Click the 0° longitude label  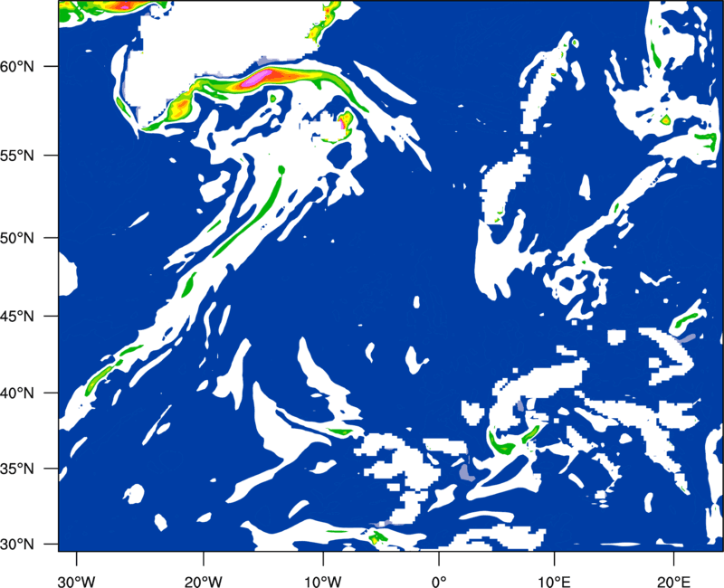pos(439,581)
